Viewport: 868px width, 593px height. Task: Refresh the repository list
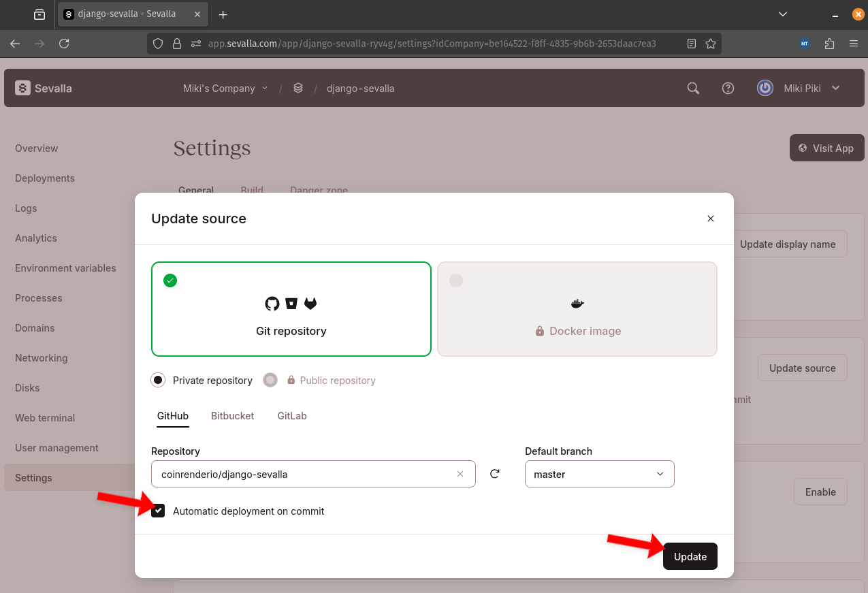(x=494, y=474)
